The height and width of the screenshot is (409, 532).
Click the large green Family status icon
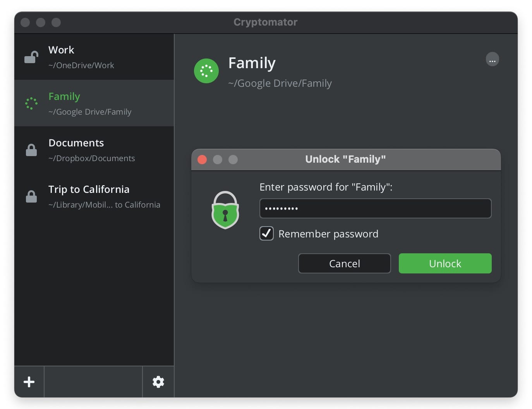[x=206, y=71]
